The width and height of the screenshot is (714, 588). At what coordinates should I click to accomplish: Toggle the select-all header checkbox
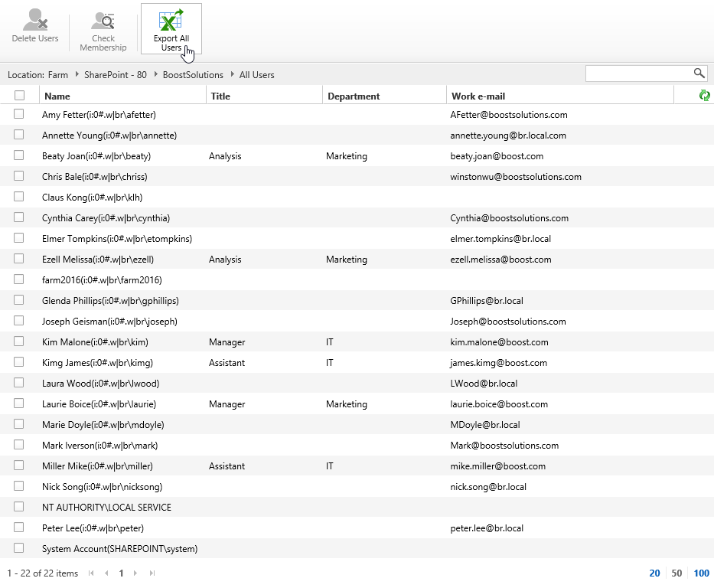tap(19, 96)
